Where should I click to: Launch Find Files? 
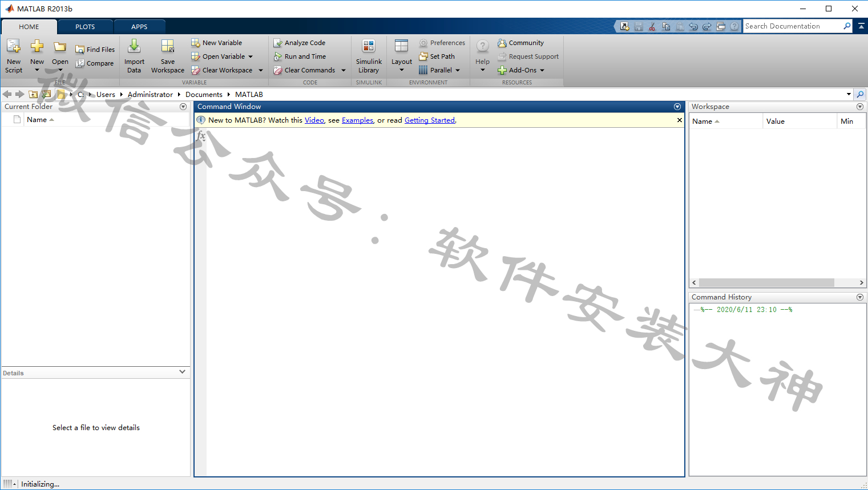click(95, 50)
